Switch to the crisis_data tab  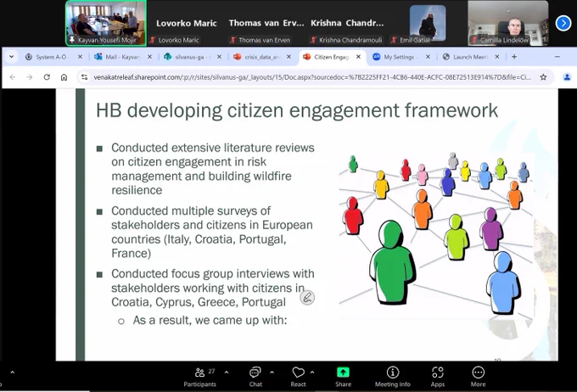tap(262, 57)
